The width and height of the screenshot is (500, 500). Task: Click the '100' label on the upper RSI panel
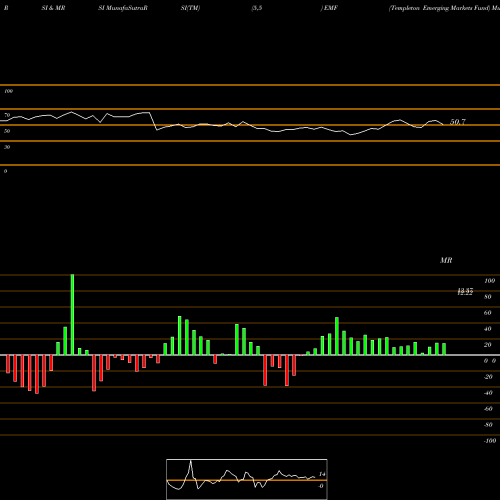tap(8, 91)
